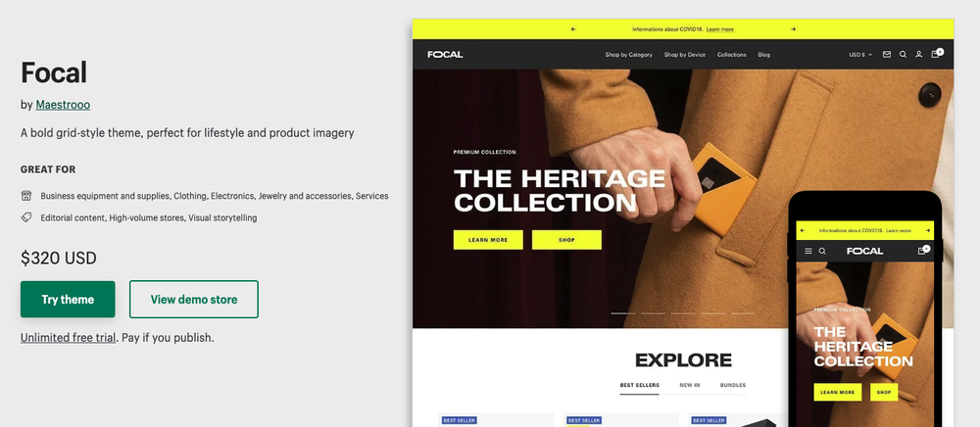Select the second hero slideshow indicator
Image resolution: width=980 pixels, height=427 pixels.
click(653, 313)
